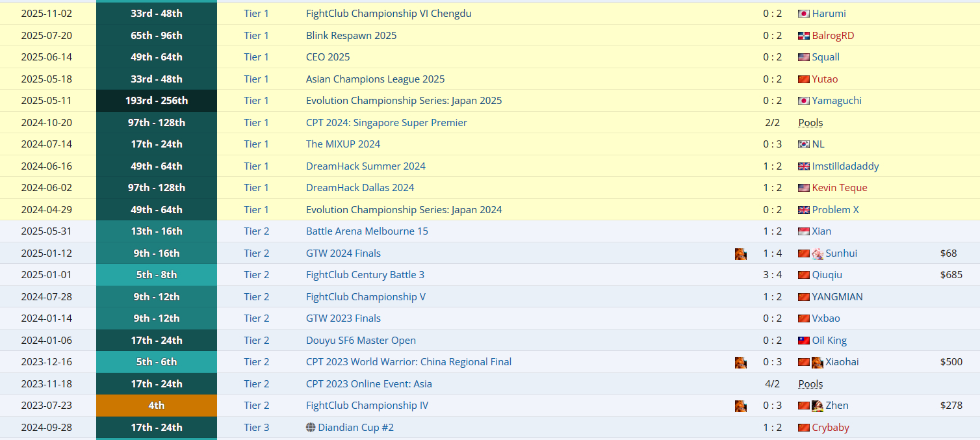Image resolution: width=980 pixels, height=440 pixels.
Task: Click the character icon in FightClub Championship IV row
Action: click(741, 406)
